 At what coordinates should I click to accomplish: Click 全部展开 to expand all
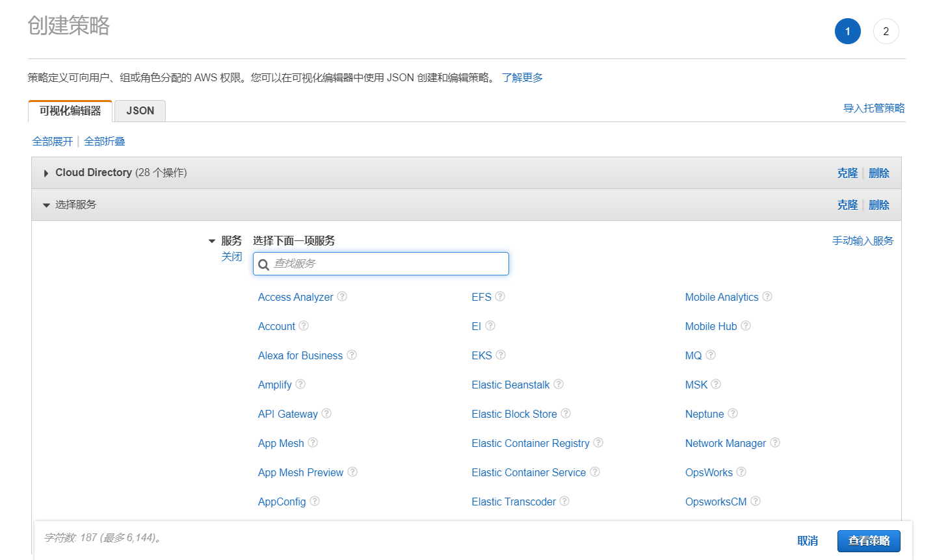pyautogui.click(x=53, y=142)
